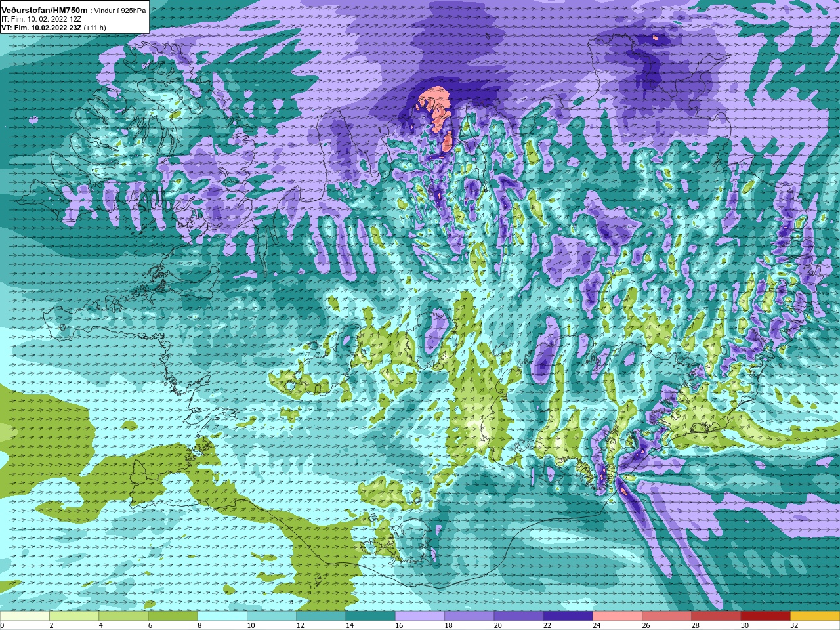The width and height of the screenshot is (840, 630).
Task: Click the pale yellow 0–2 legend swatch
Action: tap(25, 616)
